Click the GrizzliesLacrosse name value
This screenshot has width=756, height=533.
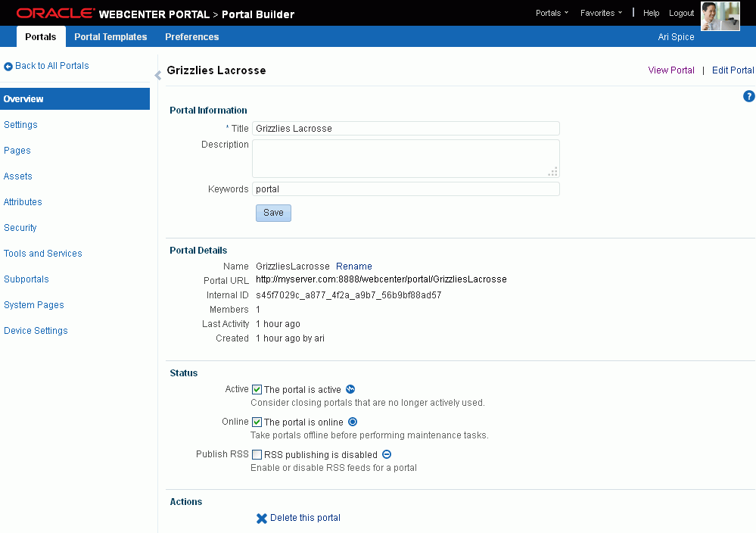coord(293,266)
